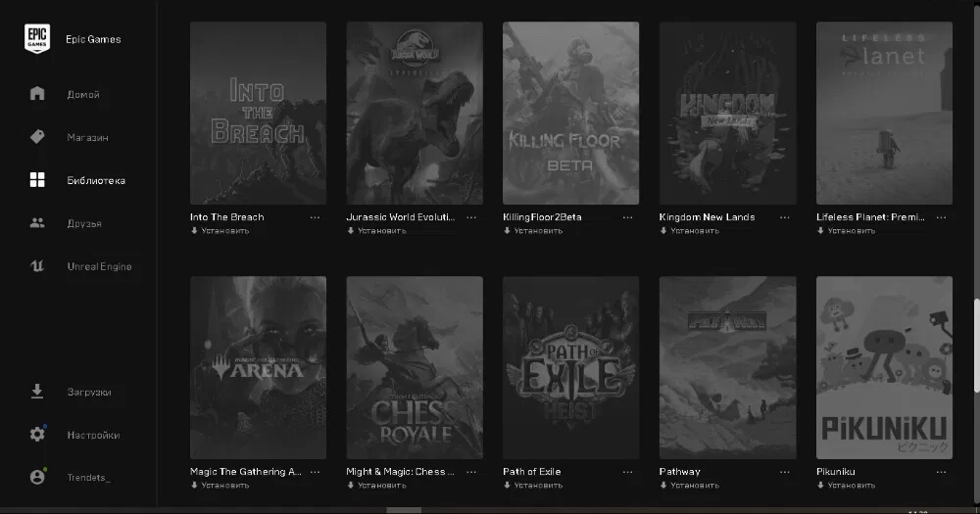Select the Path of Exile Heist cover thumbnail
980x514 pixels.
pyautogui.click(x=570, y=367)
